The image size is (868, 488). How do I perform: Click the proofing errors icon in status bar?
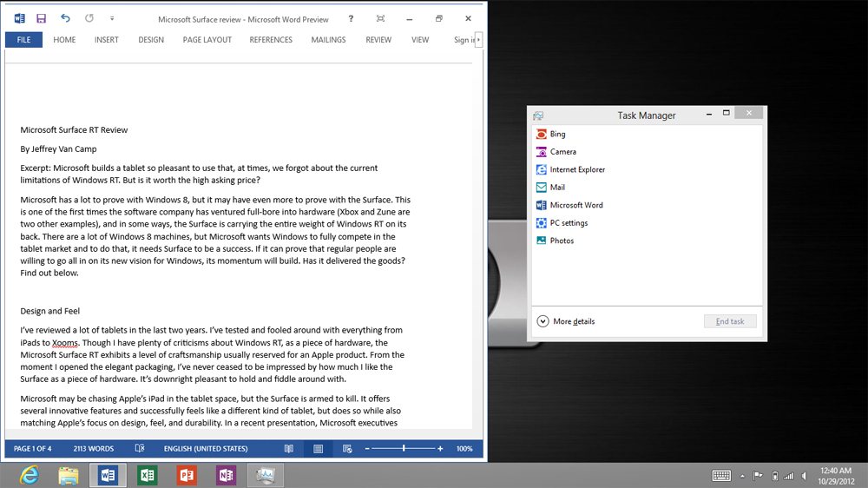pos(140,448)
